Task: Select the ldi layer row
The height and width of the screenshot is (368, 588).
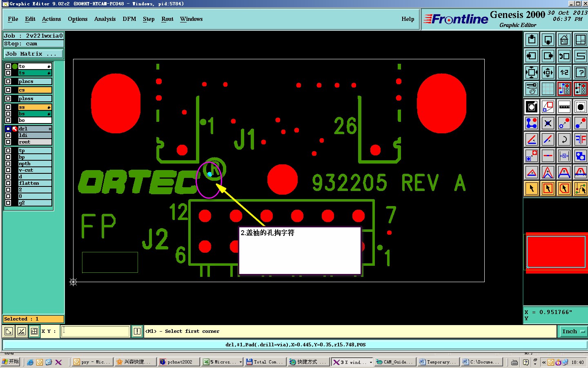Action: 35,135
